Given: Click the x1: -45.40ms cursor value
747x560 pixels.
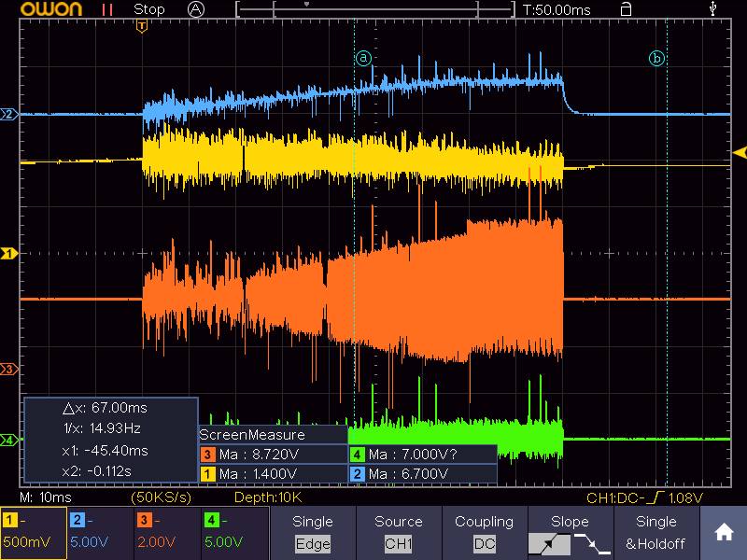Looking at the screenshot, I should tap(105, 451).
